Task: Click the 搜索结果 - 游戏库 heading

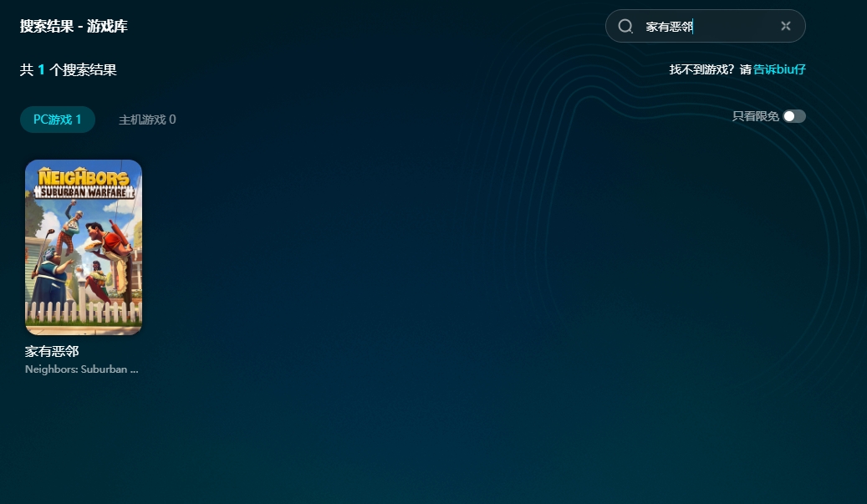Action: point(74,27)
